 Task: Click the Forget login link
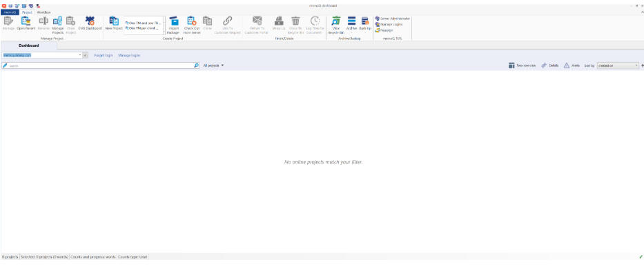(104, 55)
